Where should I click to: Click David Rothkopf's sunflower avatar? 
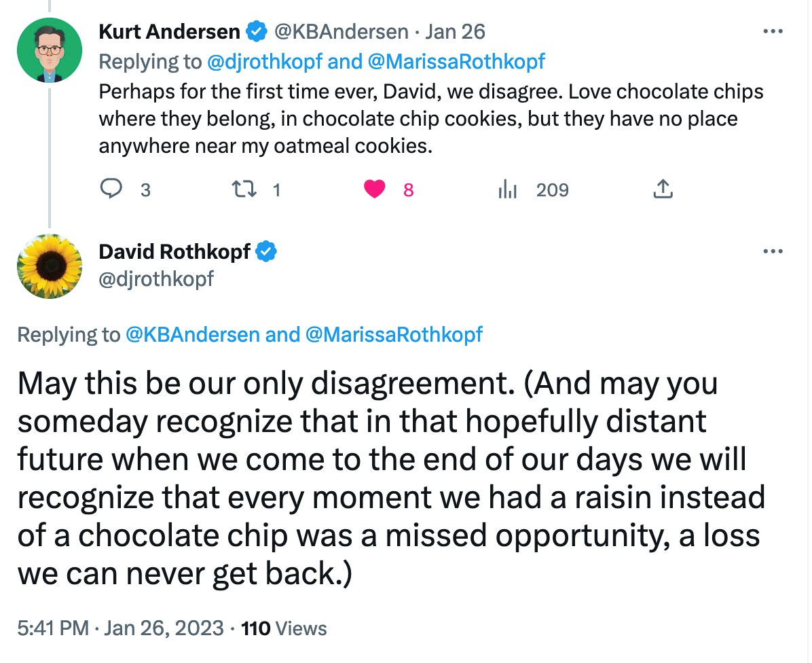pos(49,266)
